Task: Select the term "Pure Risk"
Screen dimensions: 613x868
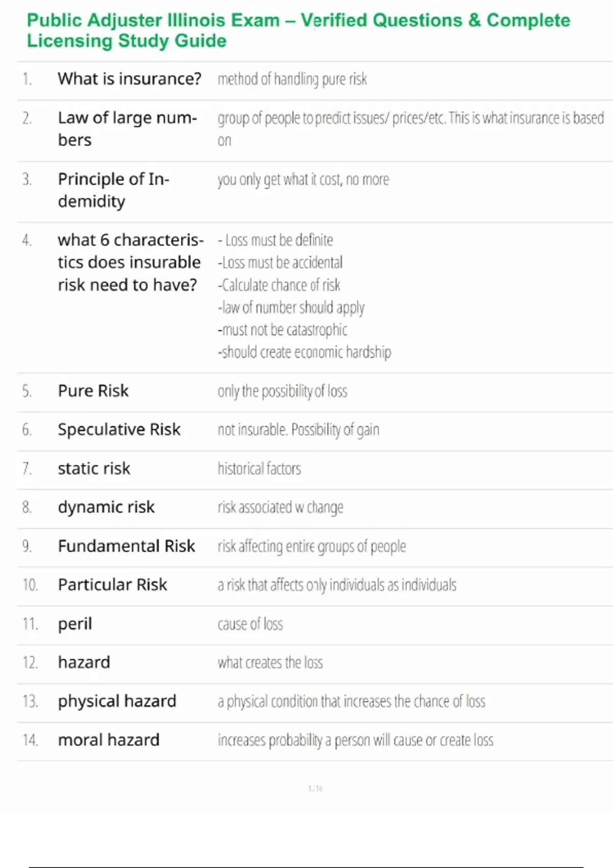Action: [x=93, y=391]
